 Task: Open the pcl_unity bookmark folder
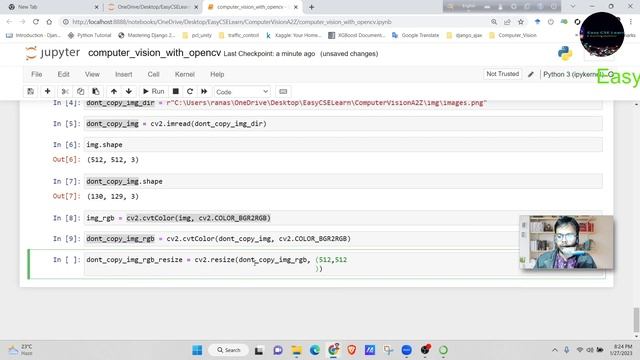click(197, 36)
